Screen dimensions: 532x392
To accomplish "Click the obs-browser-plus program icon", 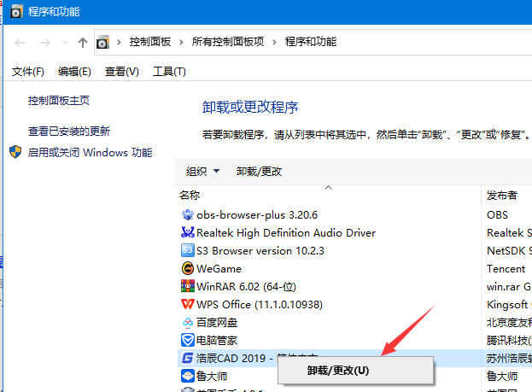I will click(188, 215).
